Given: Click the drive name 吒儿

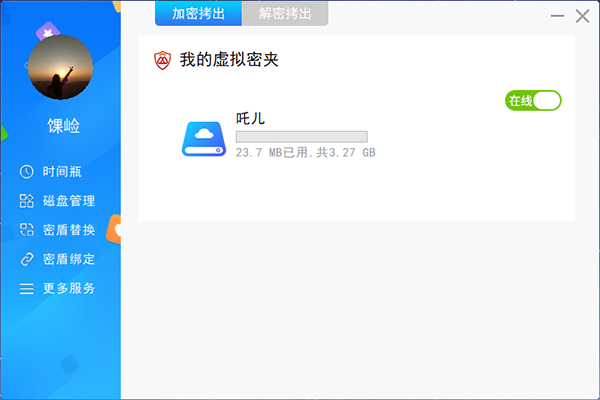Looking at the screenshot, I should (x=250, y=118).
